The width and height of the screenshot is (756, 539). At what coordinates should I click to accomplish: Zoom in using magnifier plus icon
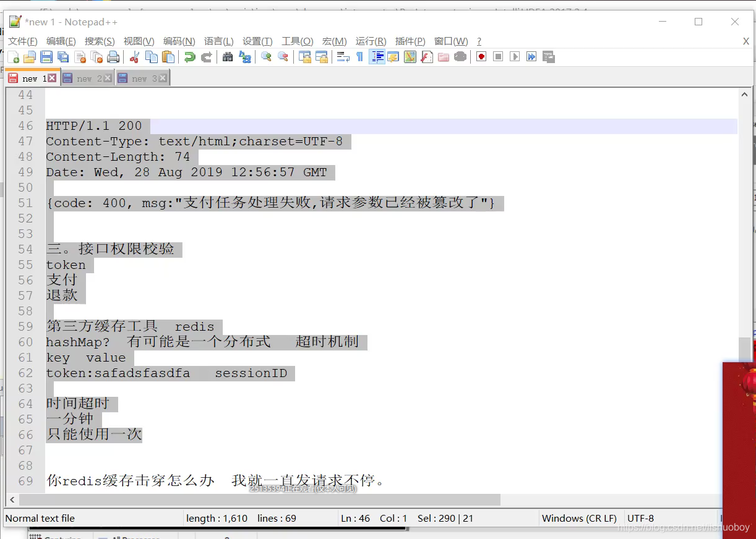click(266, 57)
